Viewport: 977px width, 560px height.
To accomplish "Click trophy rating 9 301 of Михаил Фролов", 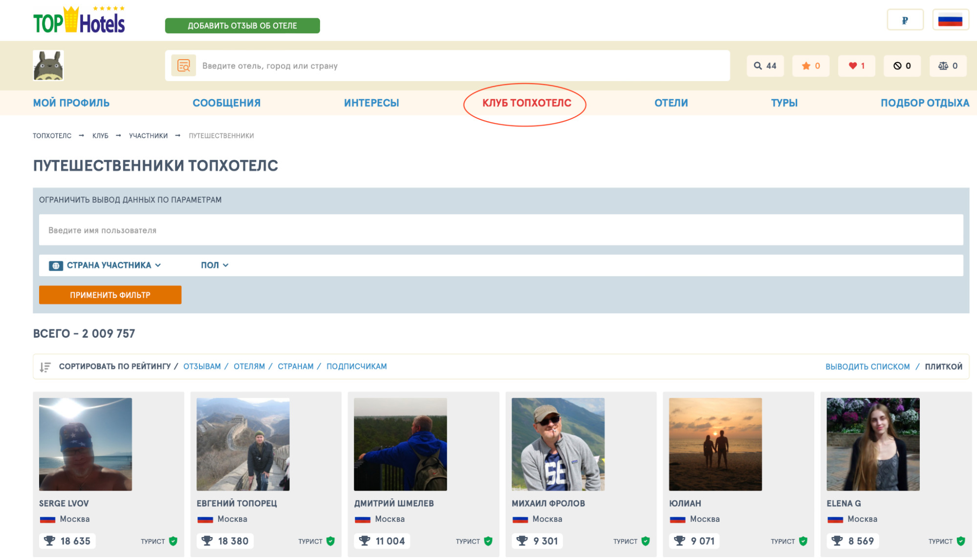I will 537,541.
